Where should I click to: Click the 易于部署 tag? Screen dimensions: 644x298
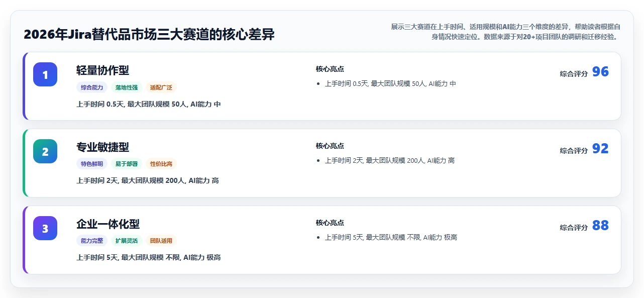(127, 164)
